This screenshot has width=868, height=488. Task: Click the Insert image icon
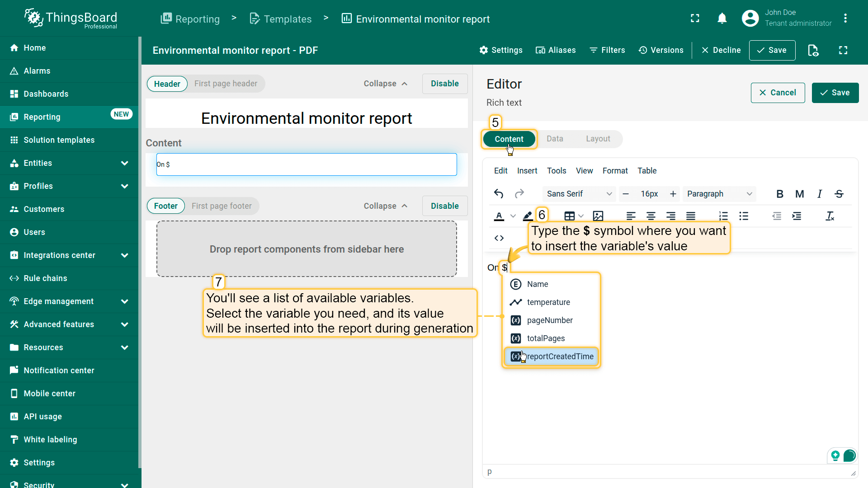coord(598,216)
